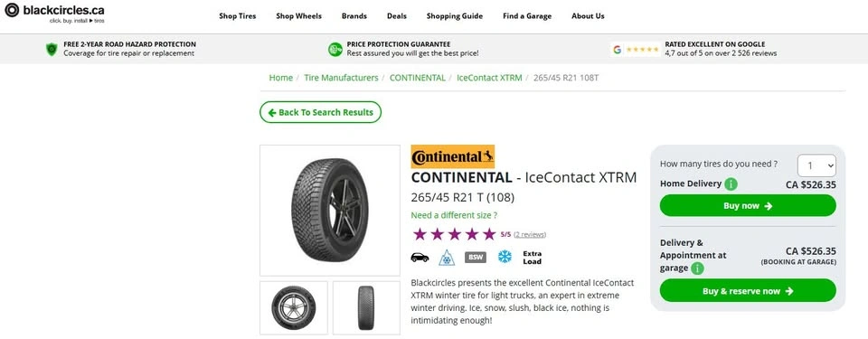Select the tread front-view thumbnail
Viewport: 868px width, 339px height.
pos(366,307)
